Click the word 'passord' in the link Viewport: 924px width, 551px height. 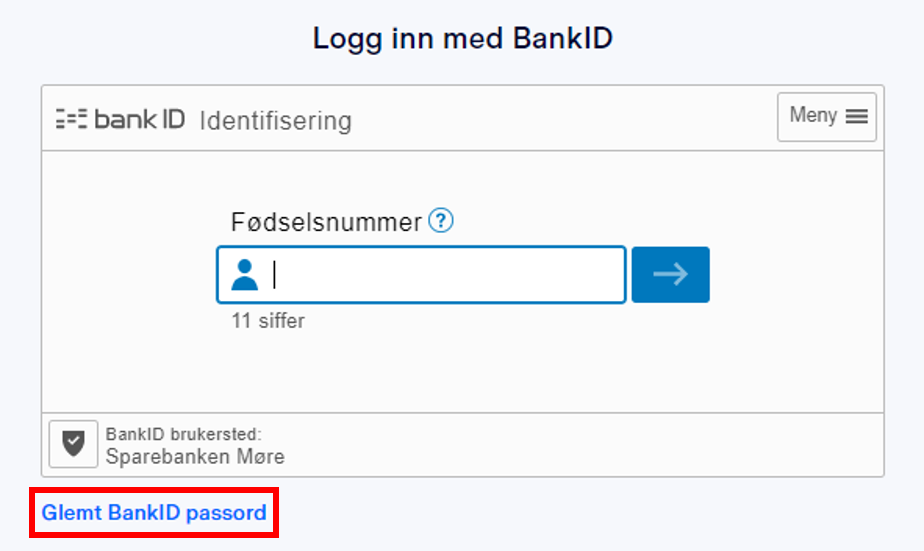pos(226,513)
